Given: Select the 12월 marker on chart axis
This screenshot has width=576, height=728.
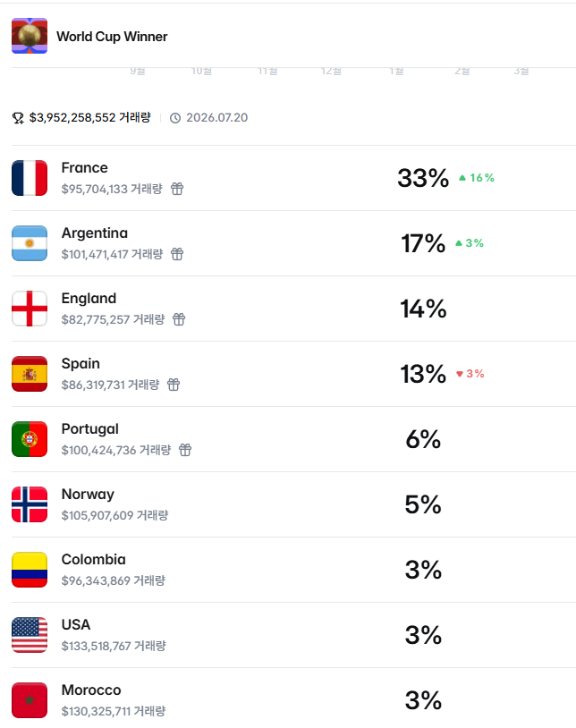Looking at the screenshot, I should [x=332, y=71].
